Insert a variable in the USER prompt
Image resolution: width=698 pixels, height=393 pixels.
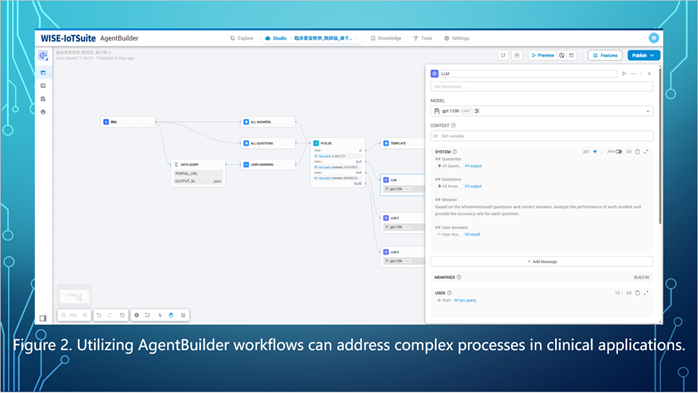629,293
